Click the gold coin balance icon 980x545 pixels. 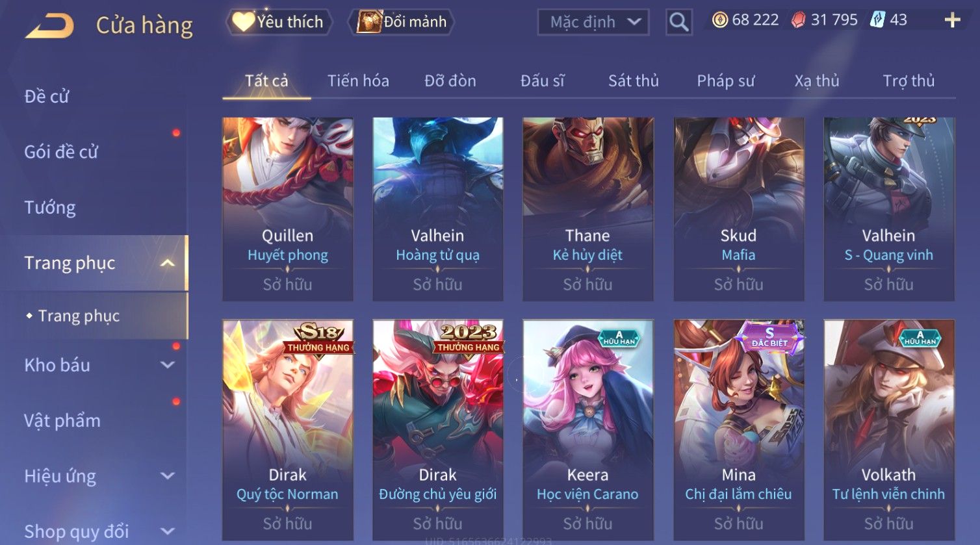click(x=719, y=20)
